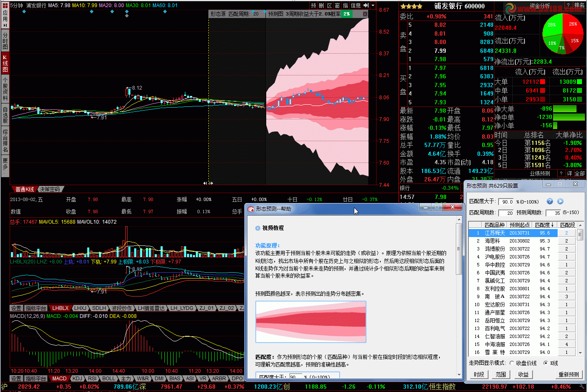Select the BIAS indicator tab
This screenshot has width=587, height=392.
point(175,378)
